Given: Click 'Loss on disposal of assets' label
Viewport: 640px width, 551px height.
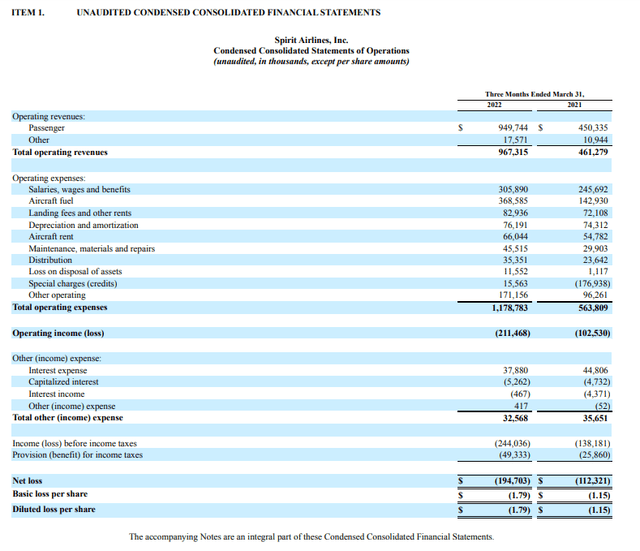Looking at the screenshot, I should (75, 271).
